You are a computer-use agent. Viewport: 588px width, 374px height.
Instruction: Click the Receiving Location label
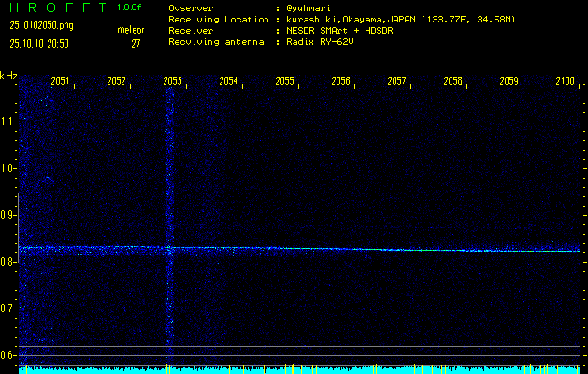pyautogui.click(x=219, y=20)
